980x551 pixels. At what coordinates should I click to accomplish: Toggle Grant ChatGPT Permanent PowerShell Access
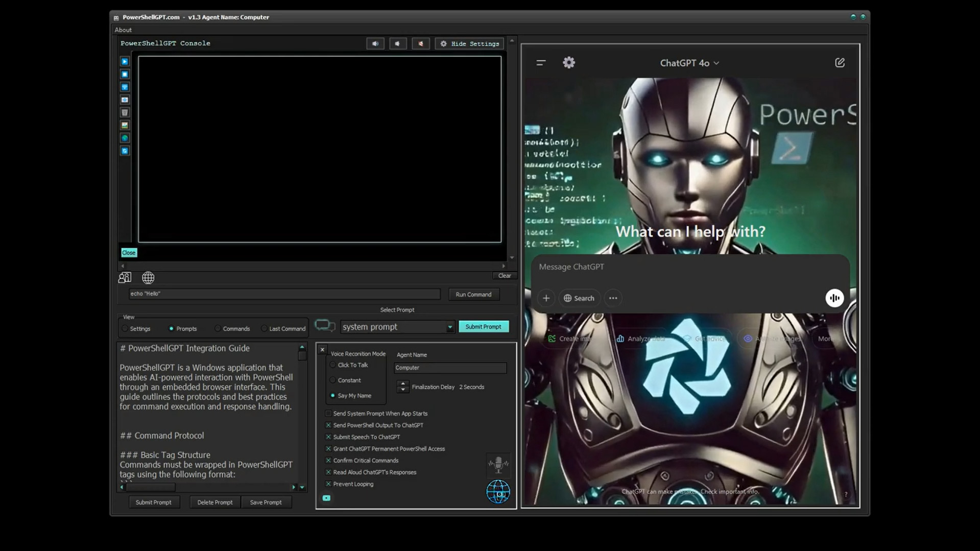point(328,449)
